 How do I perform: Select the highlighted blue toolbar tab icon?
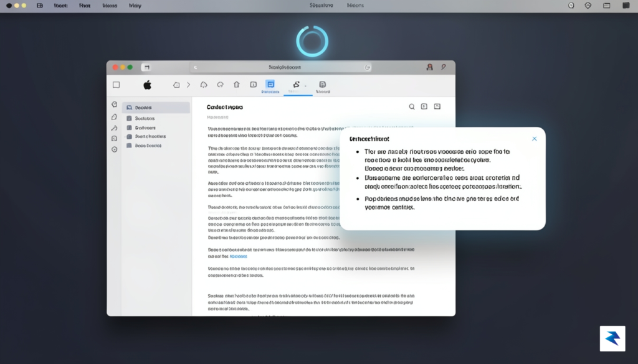pyautogui.click(x=270, y=86)
